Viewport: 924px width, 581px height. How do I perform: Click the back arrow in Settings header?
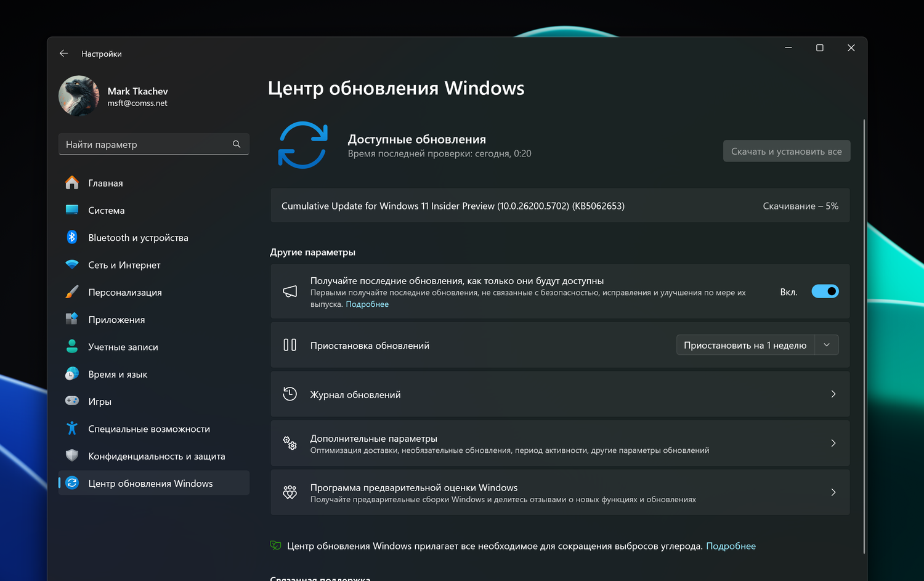click(x=63, y=54)
